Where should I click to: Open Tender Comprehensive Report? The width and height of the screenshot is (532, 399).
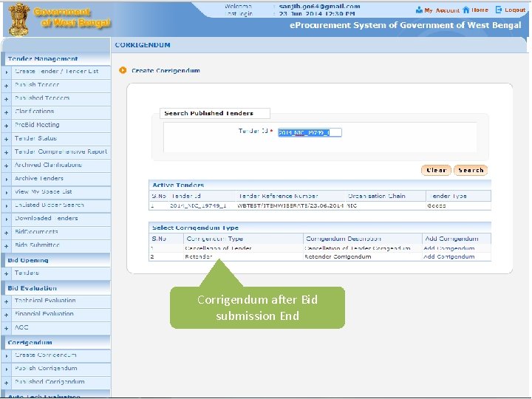point(61,151)
